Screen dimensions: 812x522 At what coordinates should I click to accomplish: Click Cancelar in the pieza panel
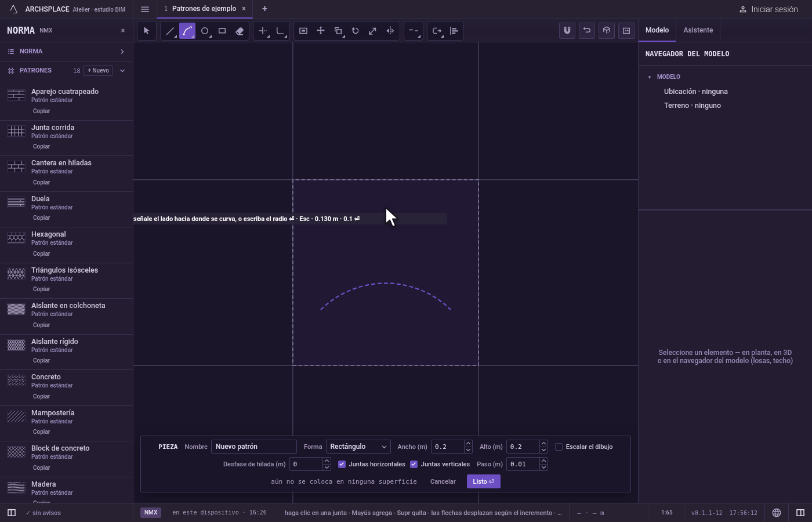443,481
